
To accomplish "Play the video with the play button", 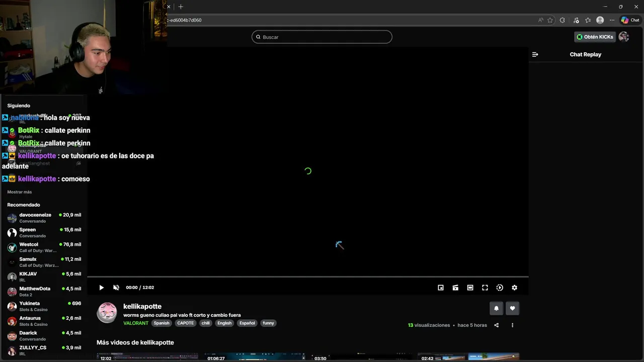I will [x=101, y=288].
